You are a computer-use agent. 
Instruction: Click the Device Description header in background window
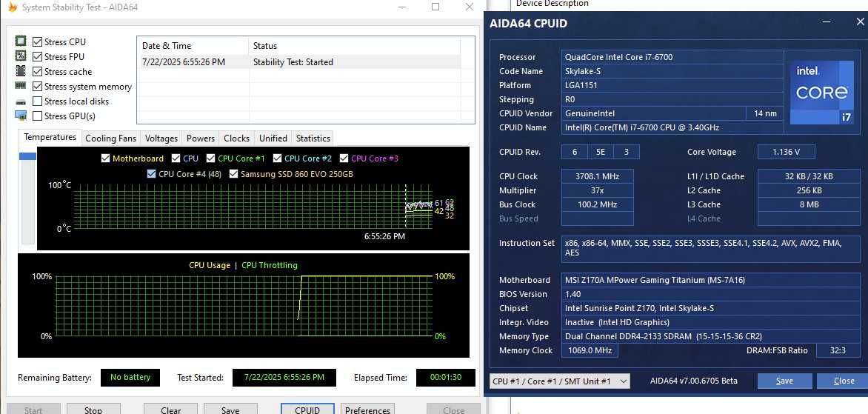point(552,3)
